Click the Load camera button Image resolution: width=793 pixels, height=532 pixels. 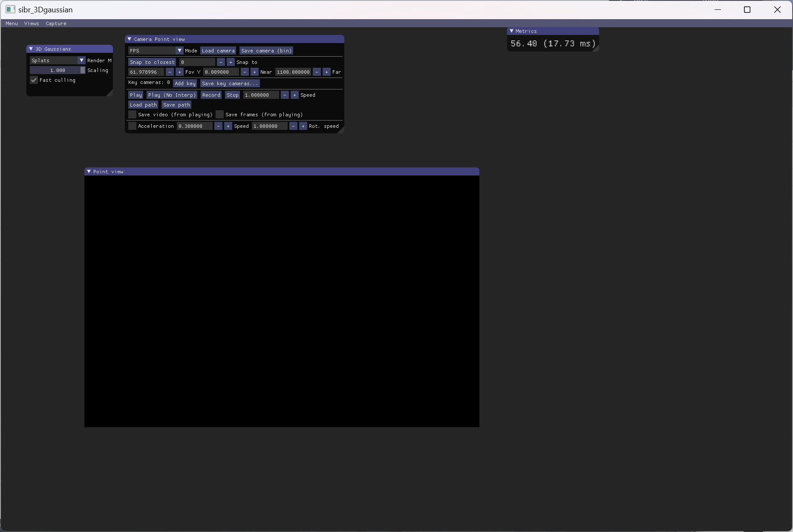coord(218,50)
